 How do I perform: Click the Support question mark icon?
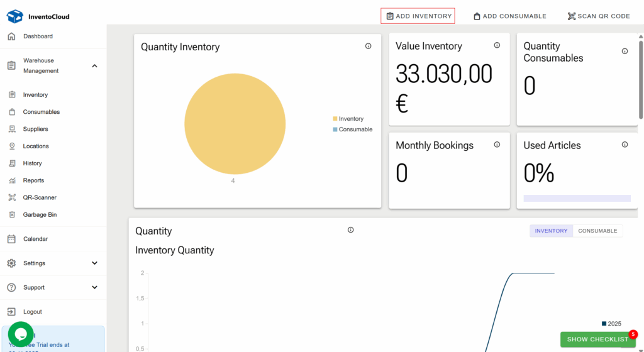pyautogui.click(x=11, y=288)
